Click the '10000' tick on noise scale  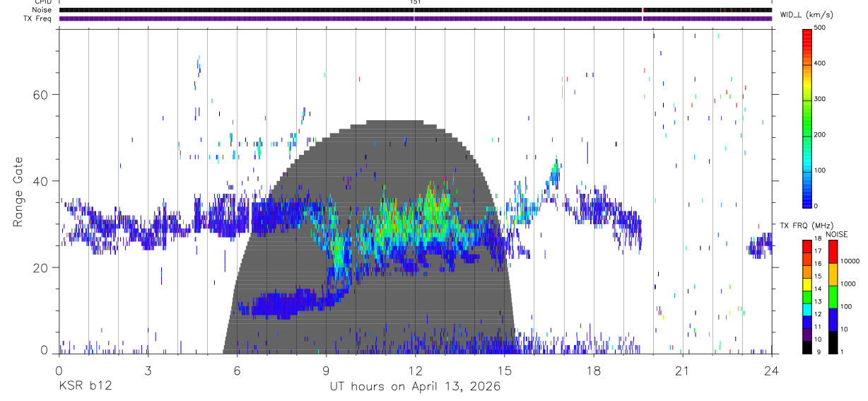point(850,261)
